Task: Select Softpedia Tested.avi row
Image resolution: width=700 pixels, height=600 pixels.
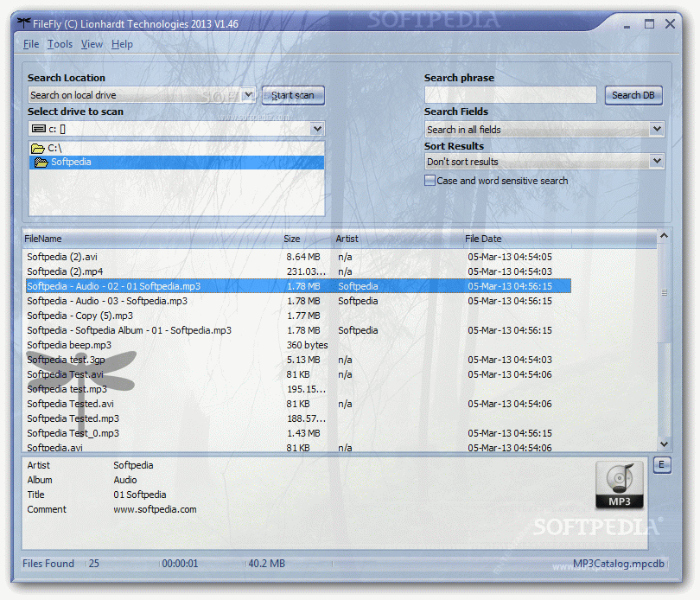Action: [298, 404]
